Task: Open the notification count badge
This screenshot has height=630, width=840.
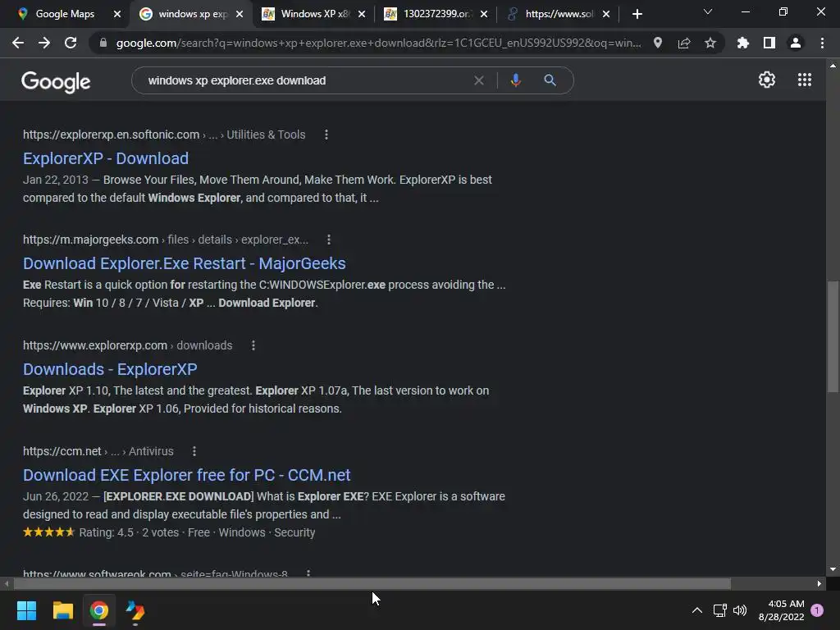Action: coord(817,610)
